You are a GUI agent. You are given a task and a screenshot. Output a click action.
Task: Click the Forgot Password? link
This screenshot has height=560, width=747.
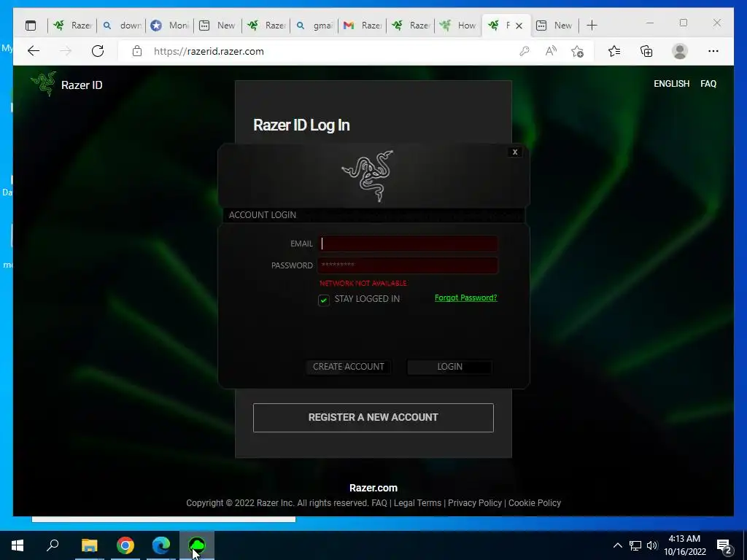[x=465, y=297]
